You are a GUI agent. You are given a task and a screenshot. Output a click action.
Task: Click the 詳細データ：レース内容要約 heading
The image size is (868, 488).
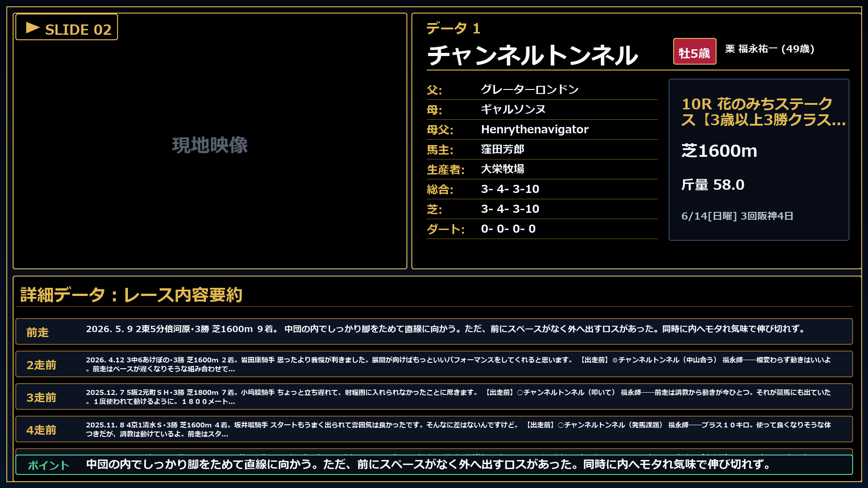(132, 295)
